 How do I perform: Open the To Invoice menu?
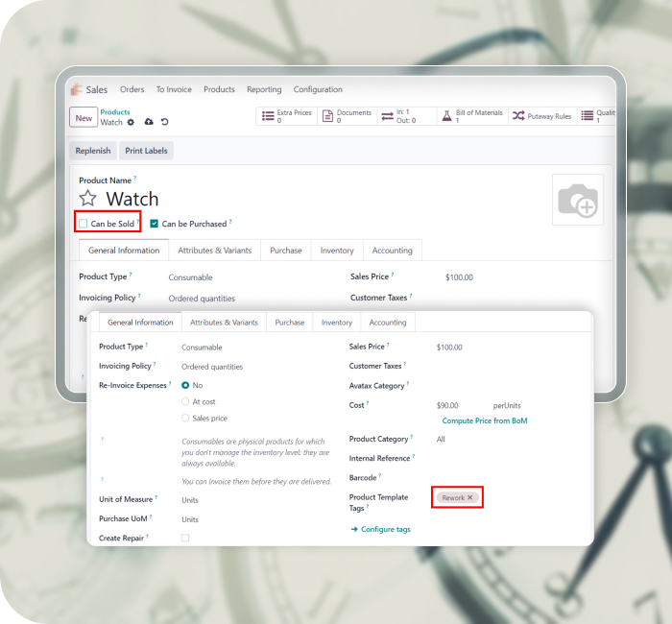[174, 89]
